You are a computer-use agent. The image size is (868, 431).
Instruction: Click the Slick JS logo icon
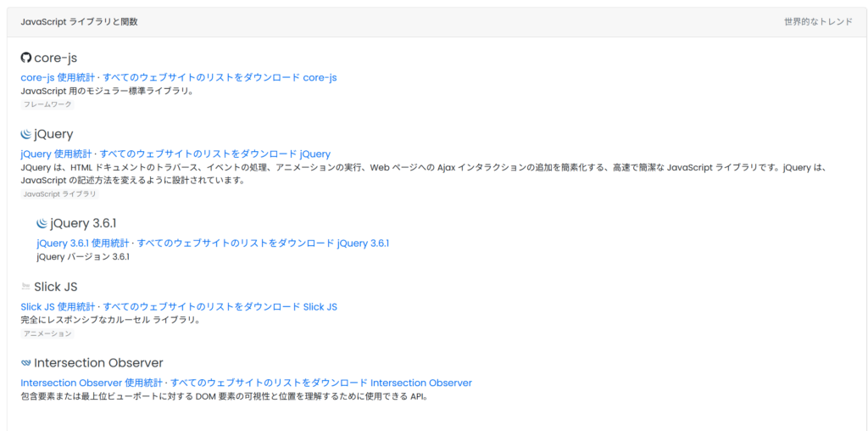(26, 287)
